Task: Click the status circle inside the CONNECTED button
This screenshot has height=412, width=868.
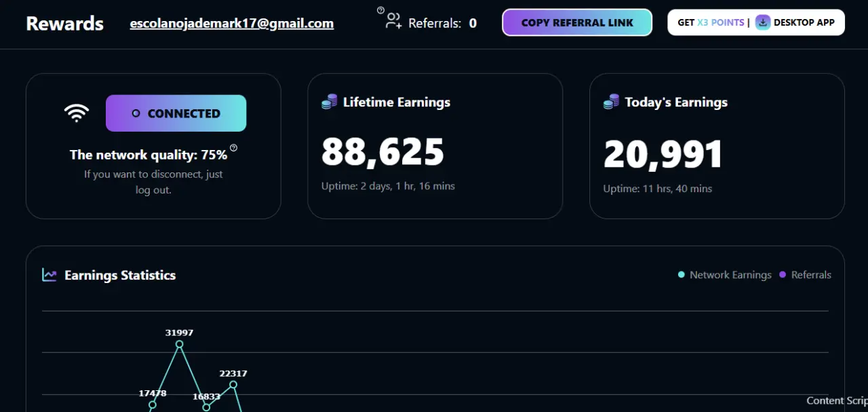Action: click(x=136, y=113)
